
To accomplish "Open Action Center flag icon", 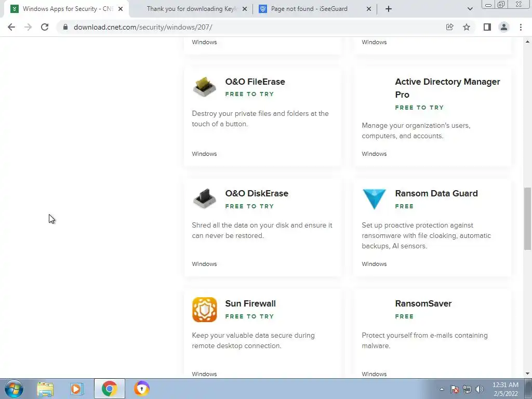I will [455, 389].
